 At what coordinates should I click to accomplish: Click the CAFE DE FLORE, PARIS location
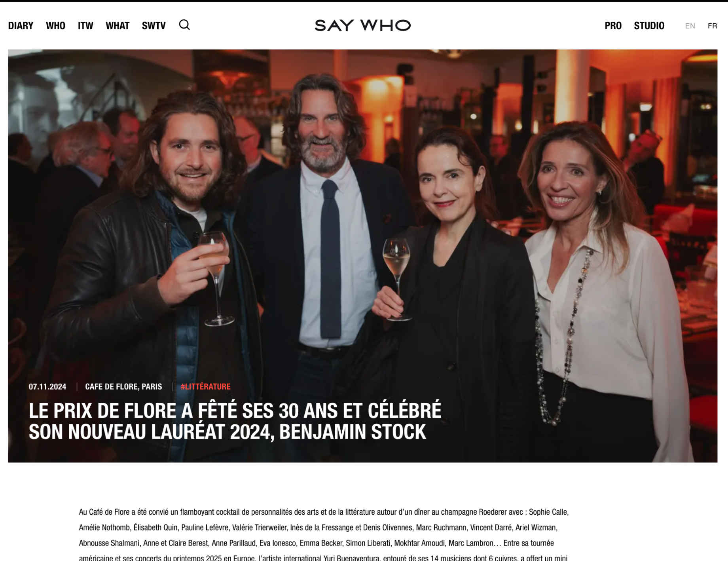click(x=123, y=386)
